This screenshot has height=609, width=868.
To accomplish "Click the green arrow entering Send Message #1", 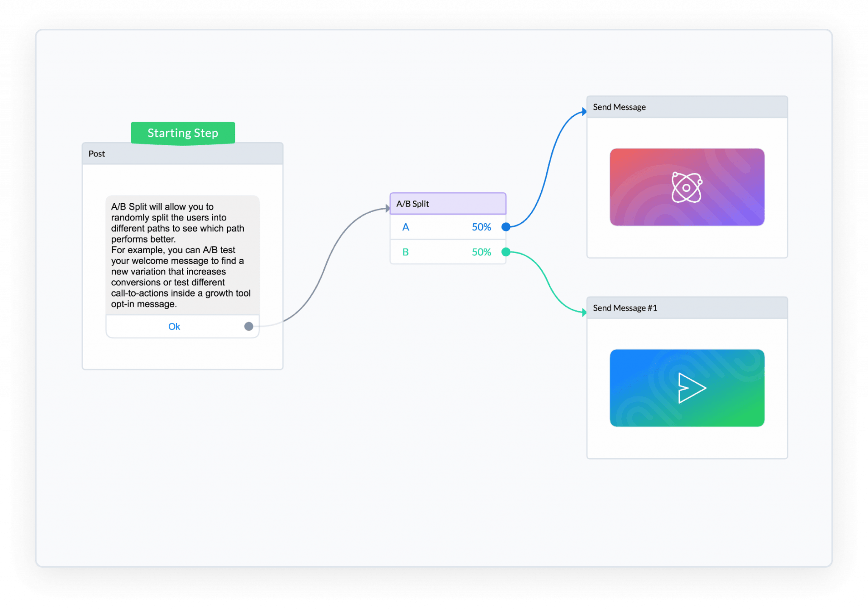I will 584,313.
